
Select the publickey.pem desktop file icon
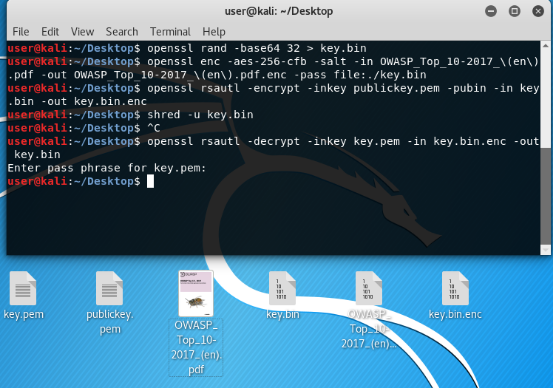pos(110,288)
